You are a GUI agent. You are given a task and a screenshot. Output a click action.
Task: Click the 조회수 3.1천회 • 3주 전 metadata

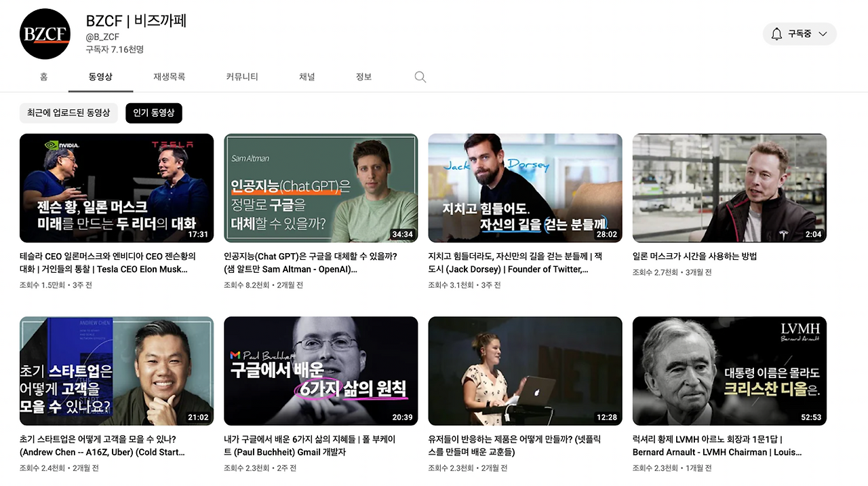tap(465, 285)
